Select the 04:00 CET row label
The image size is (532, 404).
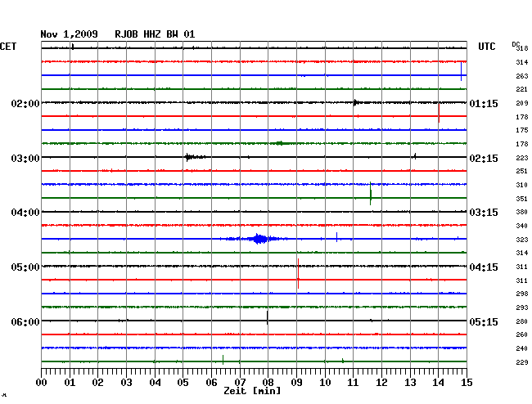25,213
